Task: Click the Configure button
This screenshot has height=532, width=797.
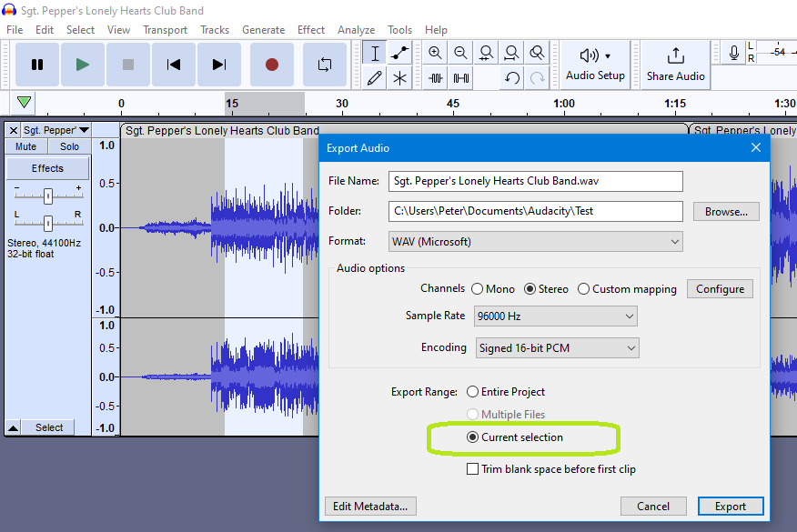Action: pyautogui.click(x=721, y=289)
